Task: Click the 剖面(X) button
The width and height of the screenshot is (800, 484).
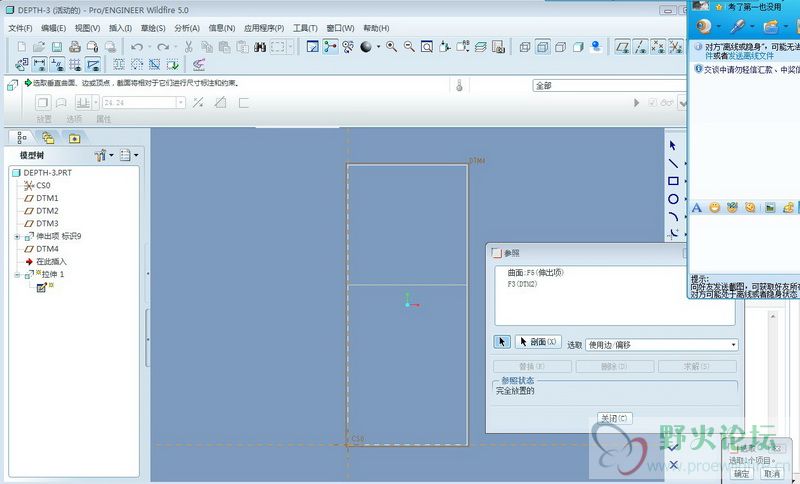Action: pos(538,342)
